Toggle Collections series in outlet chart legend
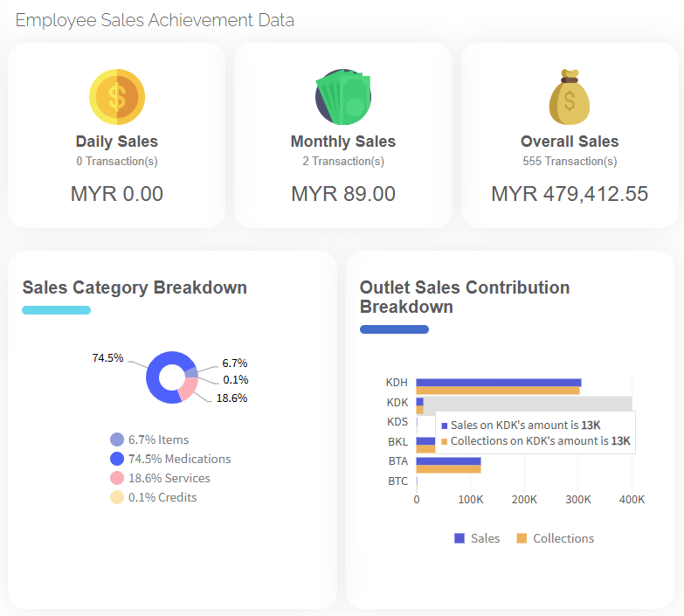Viewport: 684px width, 616px height. (x=555, y=538)
